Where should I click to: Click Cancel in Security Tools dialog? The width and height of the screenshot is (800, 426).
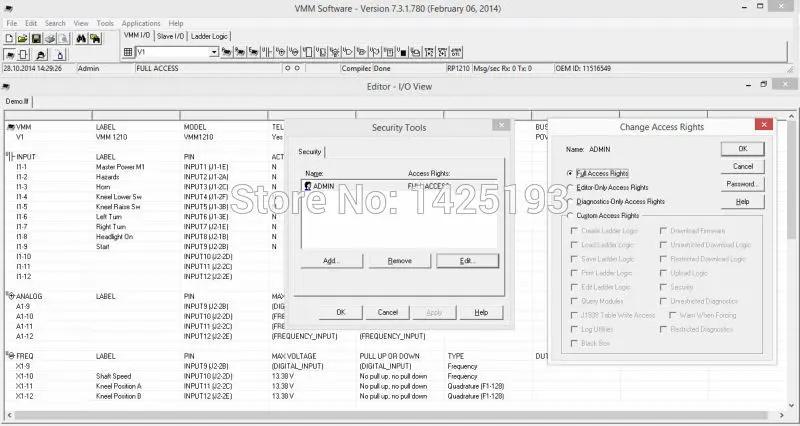tap(387, 312)
